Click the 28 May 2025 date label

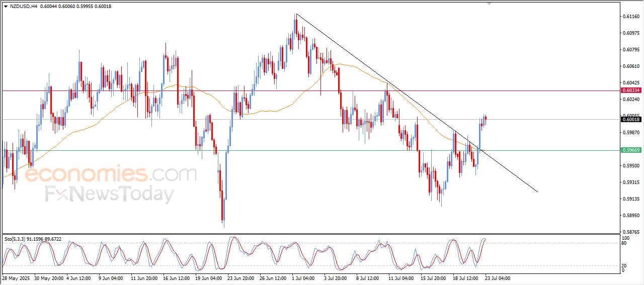point(17,278)
